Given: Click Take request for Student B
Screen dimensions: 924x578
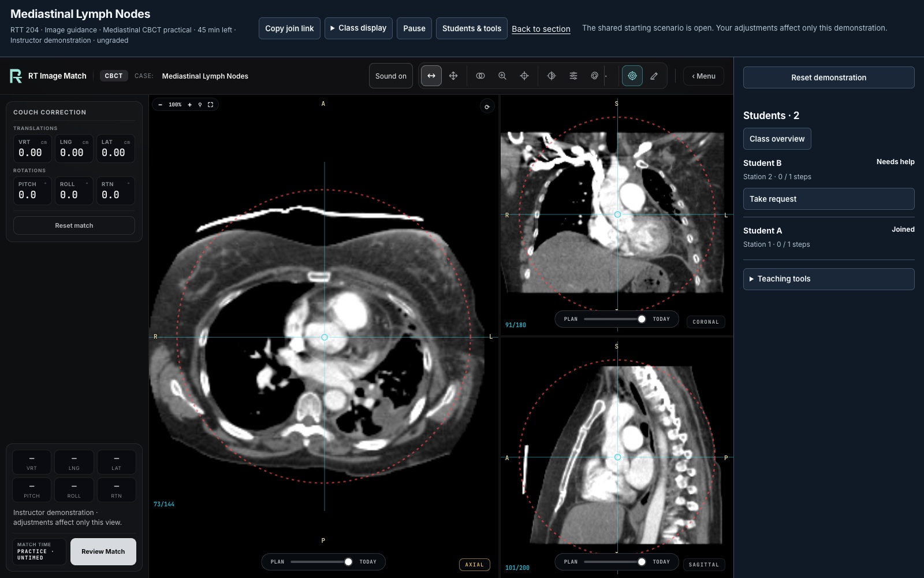Looking at the screenshot, I should pos(829,199).
